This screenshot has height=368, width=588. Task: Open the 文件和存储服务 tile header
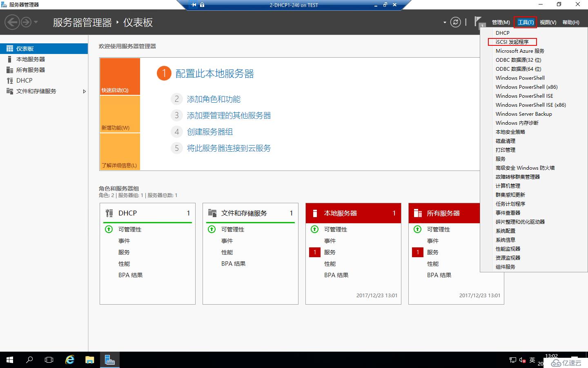[x=250, y=213]
